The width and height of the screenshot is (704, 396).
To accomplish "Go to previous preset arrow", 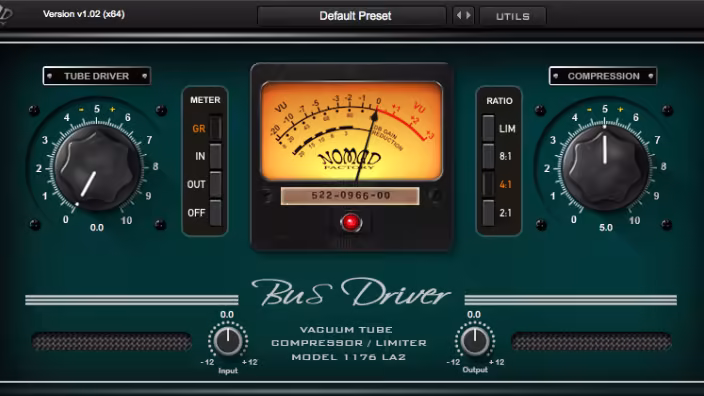I will pyautogui.click(x=459, y=16).
